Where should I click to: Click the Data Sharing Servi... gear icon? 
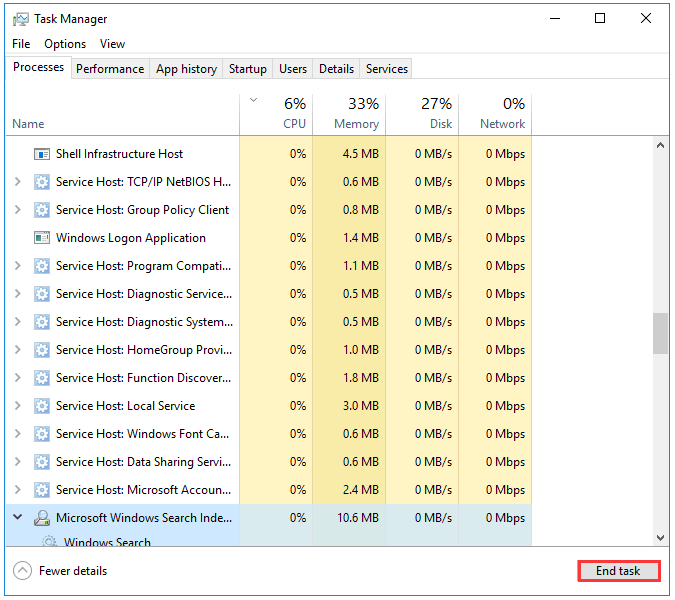[42, 462]
